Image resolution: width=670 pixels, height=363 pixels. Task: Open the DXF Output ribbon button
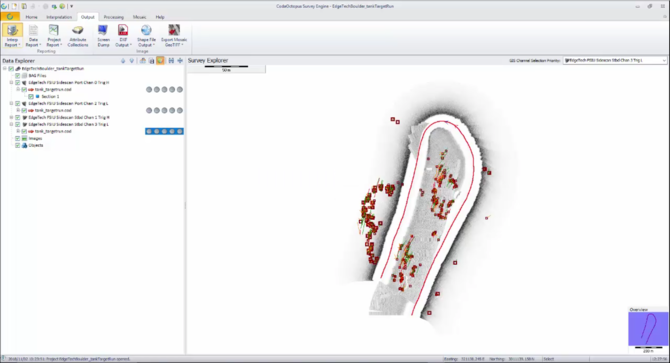pos(123,35)
